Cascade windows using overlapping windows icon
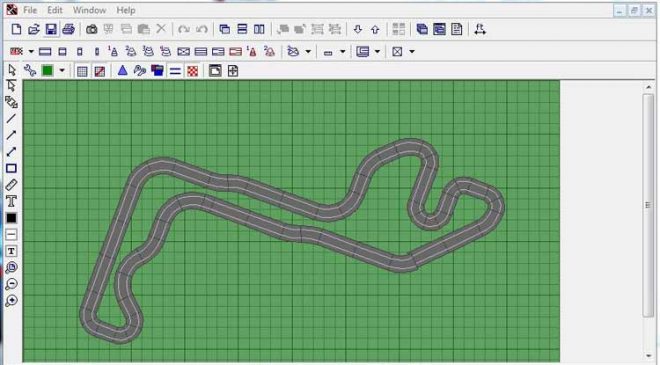Viewport: 660px width, 365px height. pos(224,29)
